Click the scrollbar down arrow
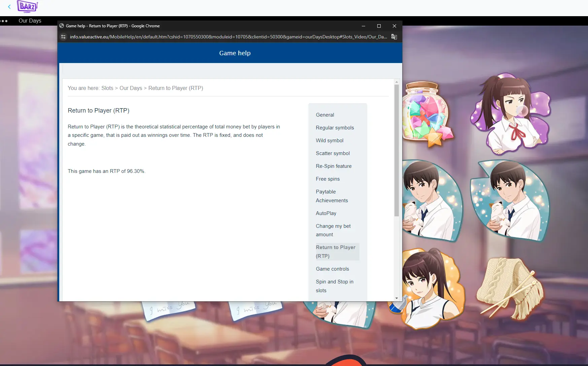 coord(396,298)
